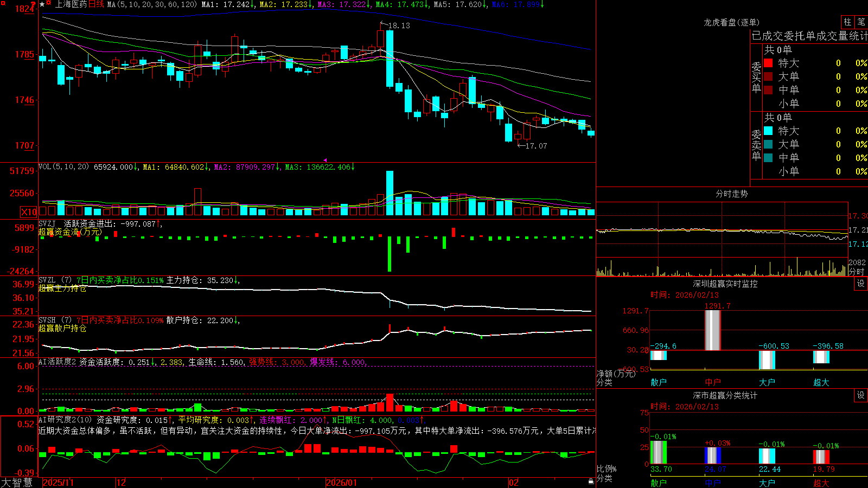
Task: Click the 分时走势 panel title
Action: tap(731, 194)
